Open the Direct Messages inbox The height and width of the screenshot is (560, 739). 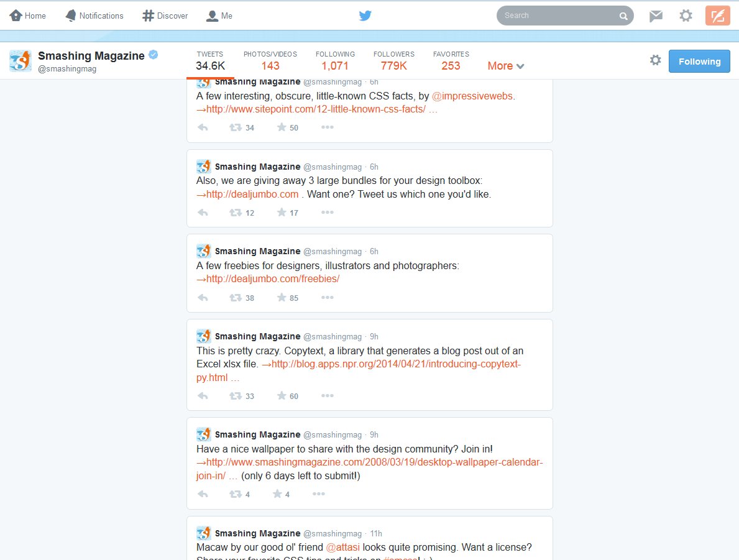[655, 16]
